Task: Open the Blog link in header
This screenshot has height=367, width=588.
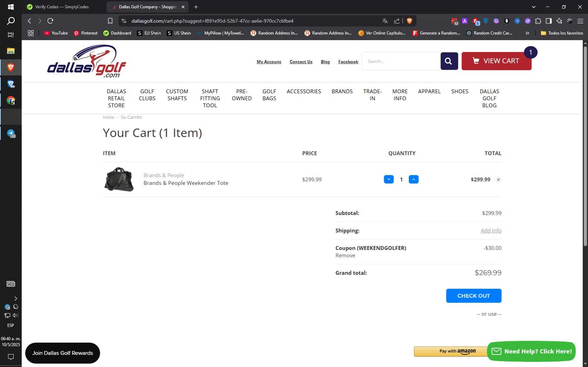Action: [325, 62]
